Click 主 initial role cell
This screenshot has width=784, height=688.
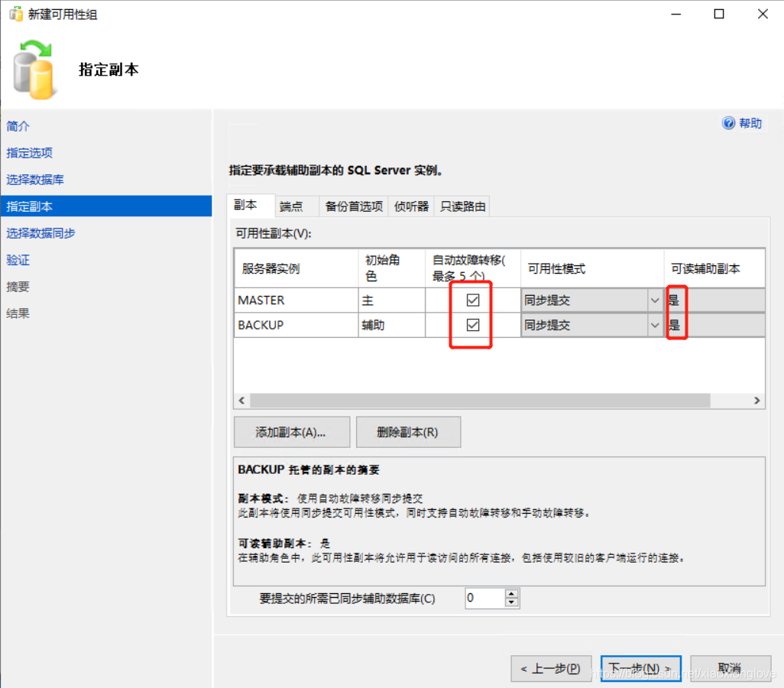tap(391, 300)
